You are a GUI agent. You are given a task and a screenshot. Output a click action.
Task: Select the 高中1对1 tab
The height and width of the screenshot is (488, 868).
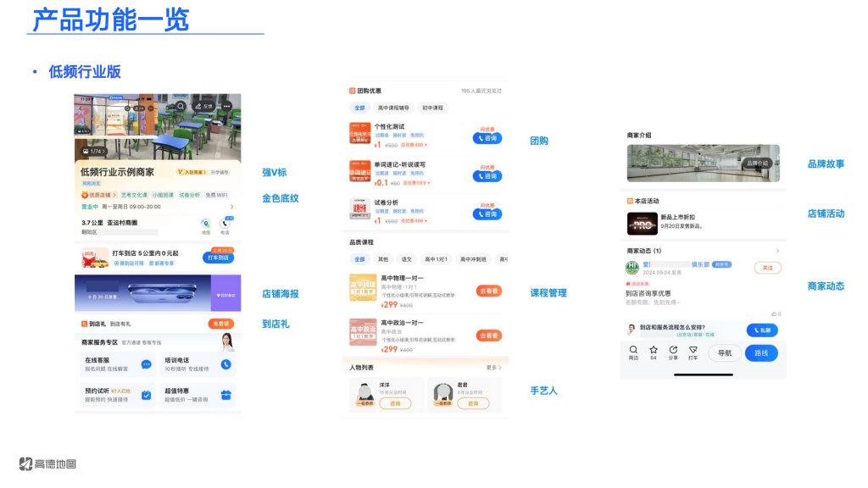click(x=436, y=259)
